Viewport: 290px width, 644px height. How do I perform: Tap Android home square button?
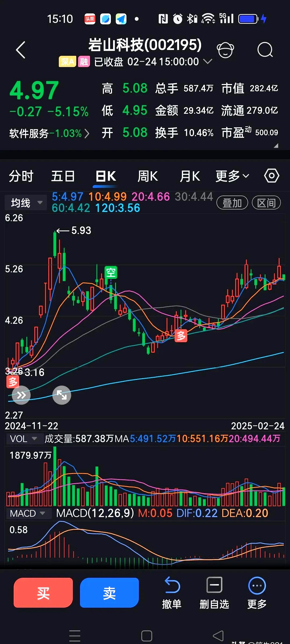coord(147,636)
